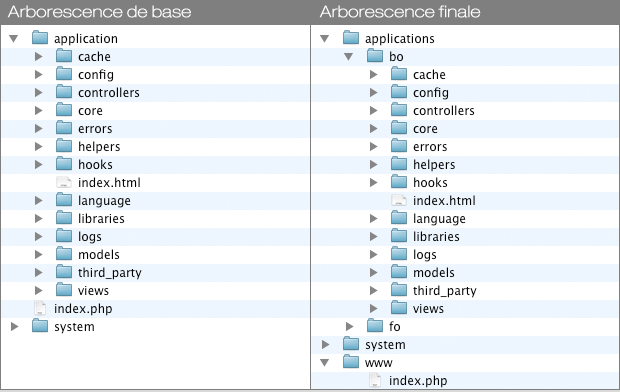Click the language folder icon in base tree
The width and height of the screenshot is (620, 392).
point(64,200)
